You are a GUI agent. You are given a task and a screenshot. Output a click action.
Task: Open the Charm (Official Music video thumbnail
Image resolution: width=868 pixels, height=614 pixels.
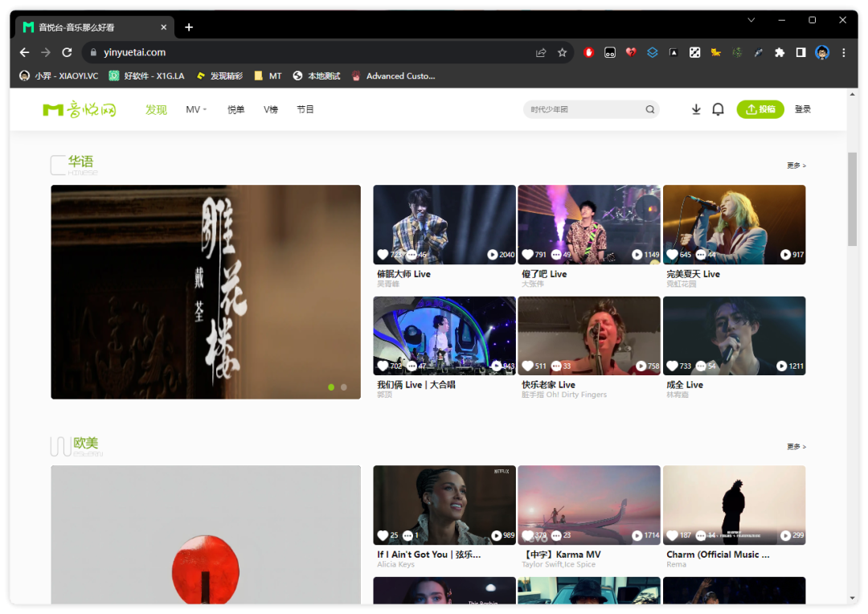pyautogui.click(x=734, y=505)
